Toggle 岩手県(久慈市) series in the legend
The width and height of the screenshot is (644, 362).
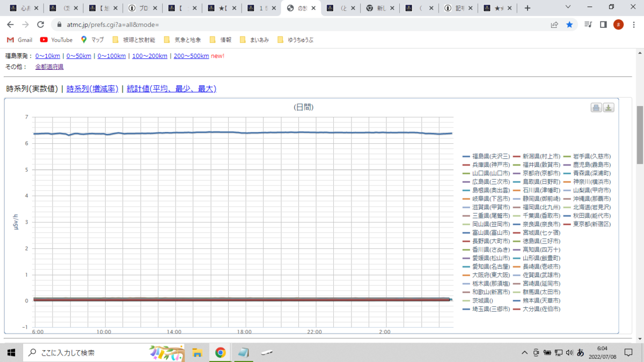click(x=587, y=156)
